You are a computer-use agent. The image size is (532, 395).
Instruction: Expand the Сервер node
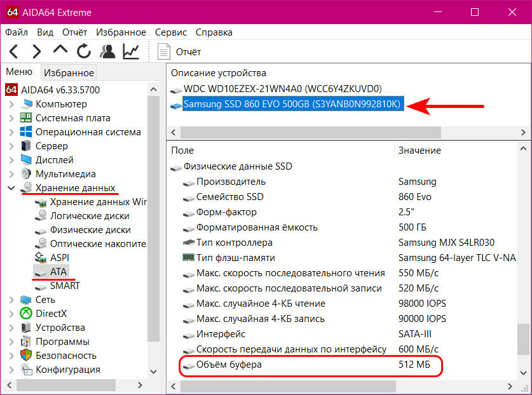11,146
